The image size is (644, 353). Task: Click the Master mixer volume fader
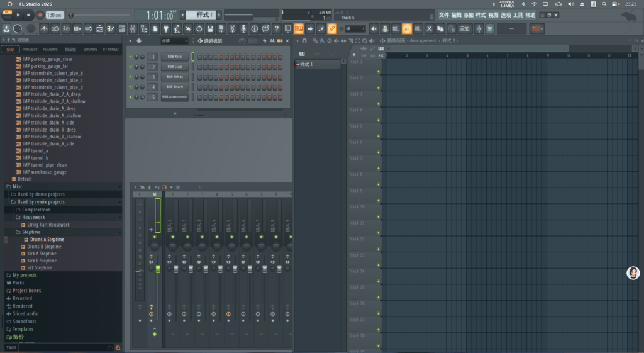[x=158, y=269]
